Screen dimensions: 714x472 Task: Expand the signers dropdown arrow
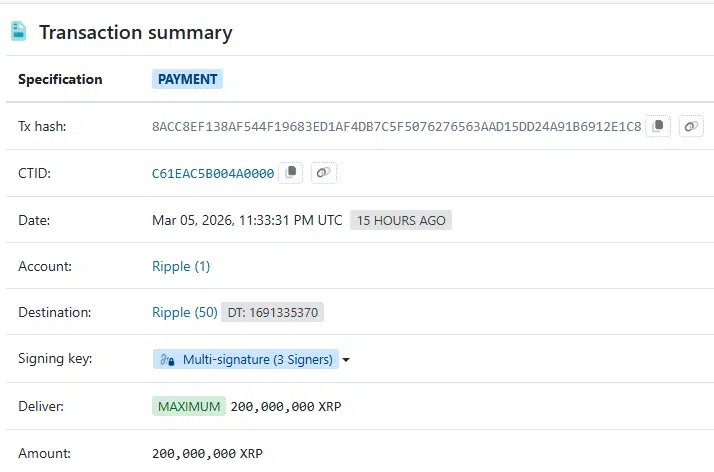(346, 360)
